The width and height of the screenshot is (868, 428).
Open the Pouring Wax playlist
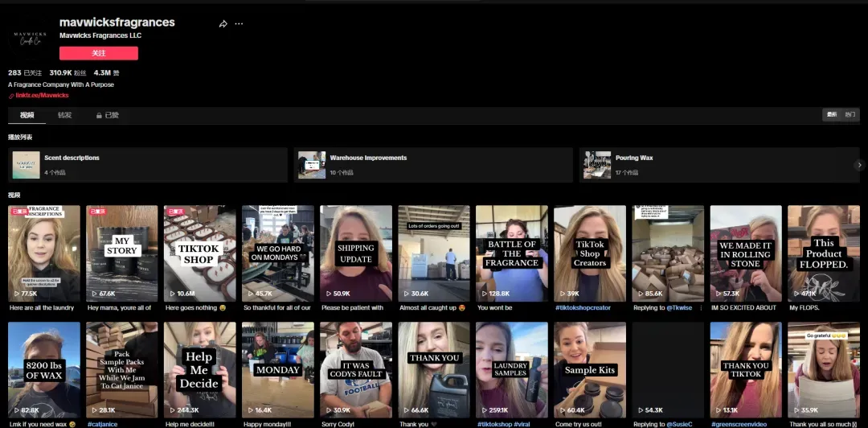[719, 165]
